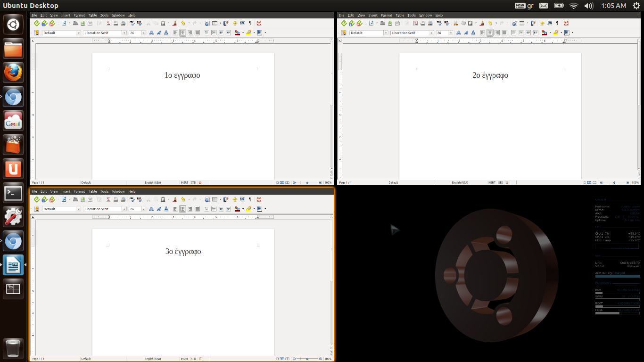Viewport: 644px width, 362px height.
Task: Open Table menu in the 3ο έγγραφο window
Action: [93, 191]
